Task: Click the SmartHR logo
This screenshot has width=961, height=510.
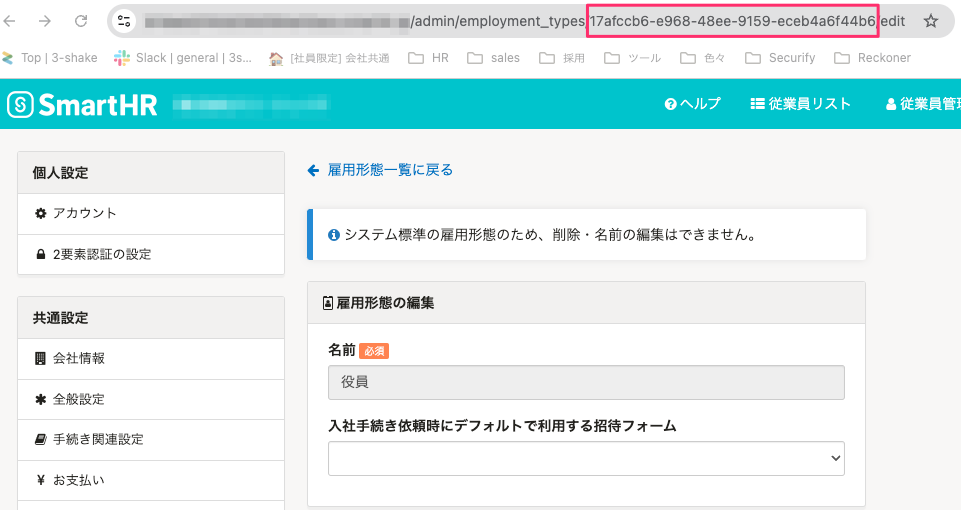Action: 82,105
